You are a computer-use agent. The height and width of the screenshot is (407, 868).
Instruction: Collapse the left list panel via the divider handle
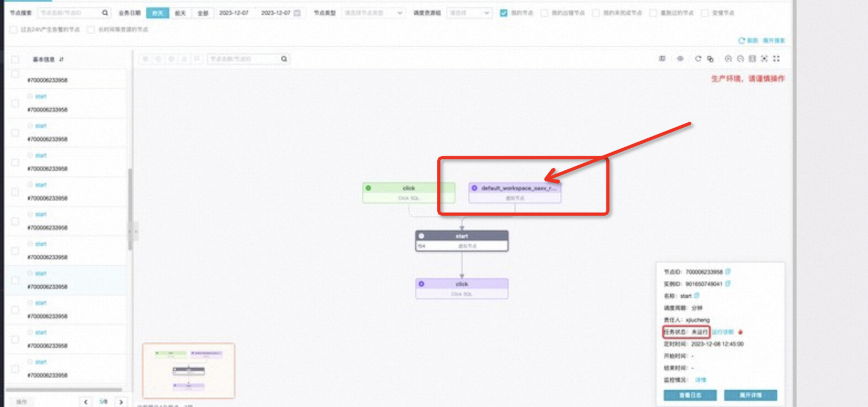132,231
